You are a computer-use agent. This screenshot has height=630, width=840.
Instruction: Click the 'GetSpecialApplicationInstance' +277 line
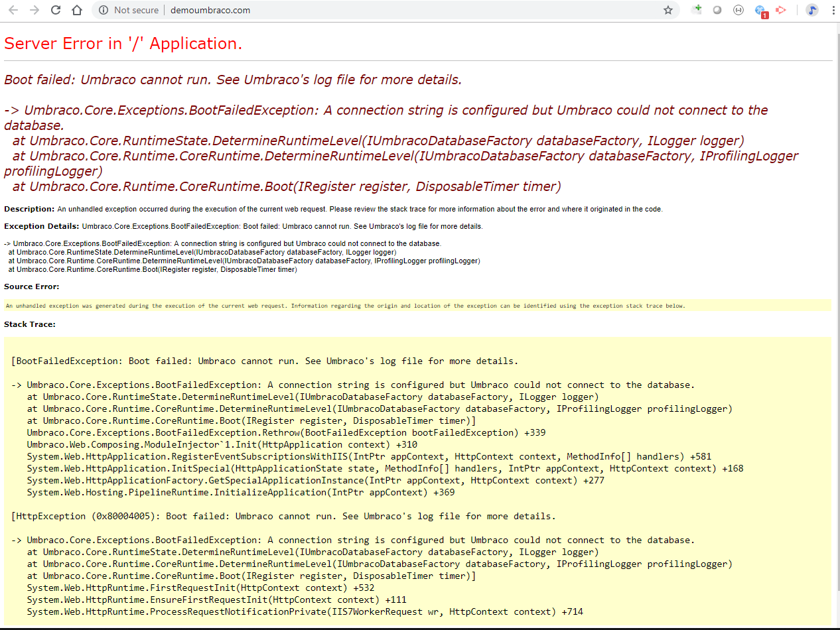(x=316, y=480)
